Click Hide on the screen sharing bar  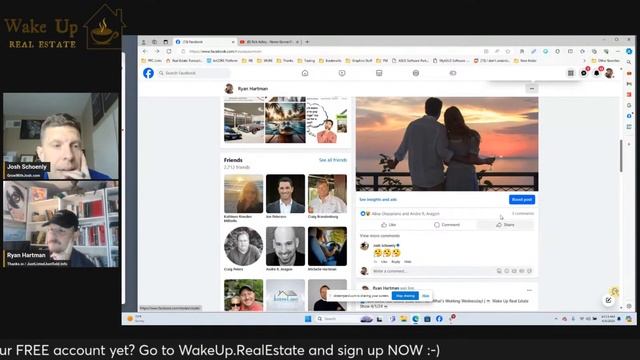tap(426, 296)
